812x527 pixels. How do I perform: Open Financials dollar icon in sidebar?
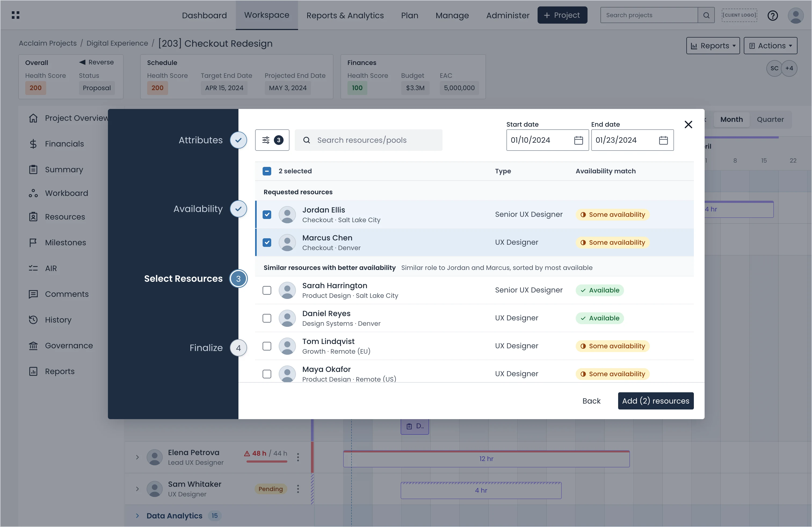pos(33,144)
